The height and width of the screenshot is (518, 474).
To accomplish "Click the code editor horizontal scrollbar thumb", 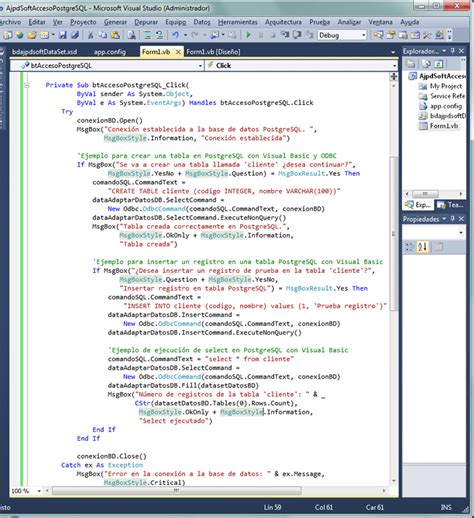I will [176, 491].
